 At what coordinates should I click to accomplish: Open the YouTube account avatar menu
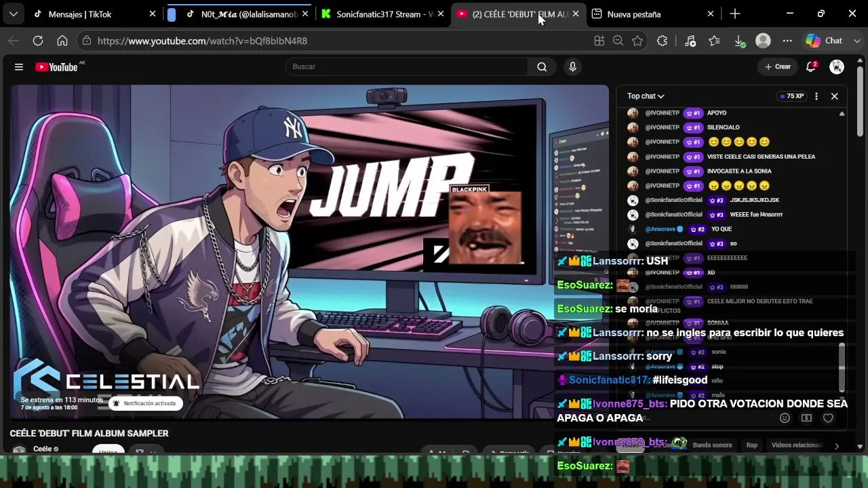click(x=837, y=66)
